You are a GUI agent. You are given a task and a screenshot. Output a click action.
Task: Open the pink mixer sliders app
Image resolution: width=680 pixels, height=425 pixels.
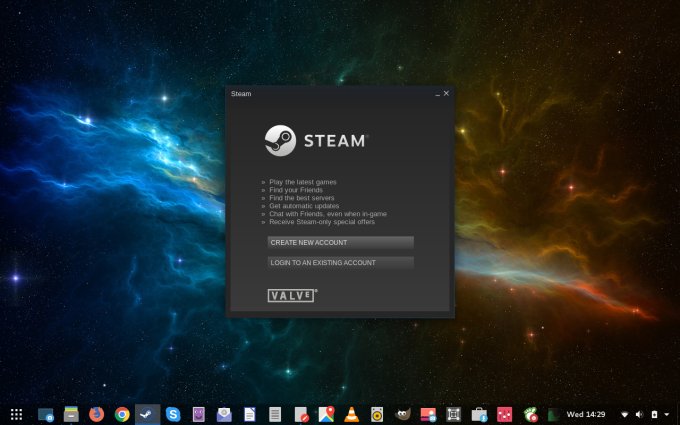click(504, 414)
